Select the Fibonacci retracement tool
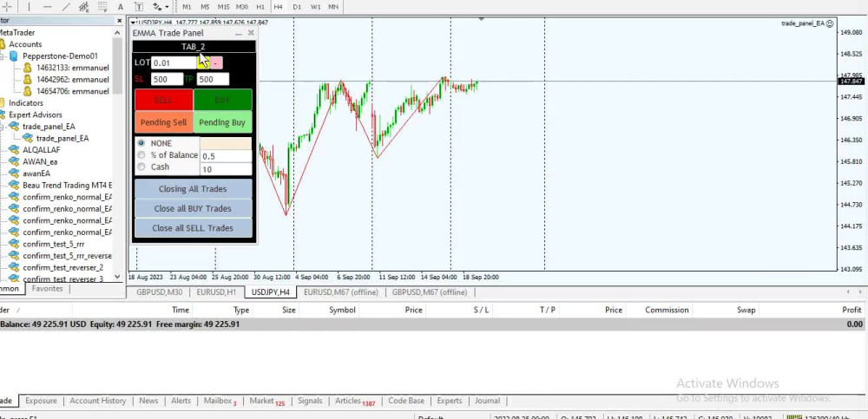This screenshot has width=868, height=419. [102, 7]
